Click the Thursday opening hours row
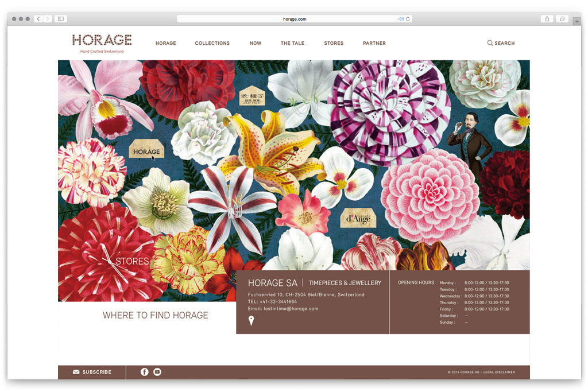 (474, 302)
